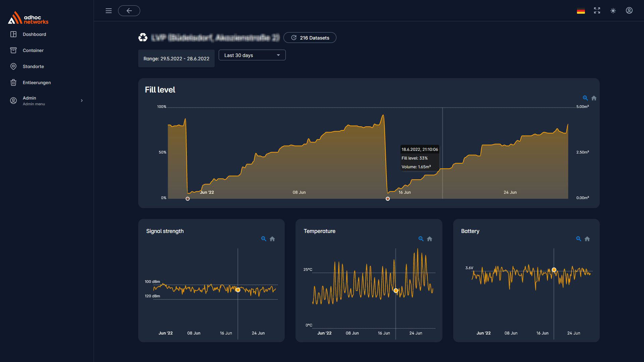Toggle the hamburger sidebar menu
This screenshot has width=644, height=362.
(109, 11)
